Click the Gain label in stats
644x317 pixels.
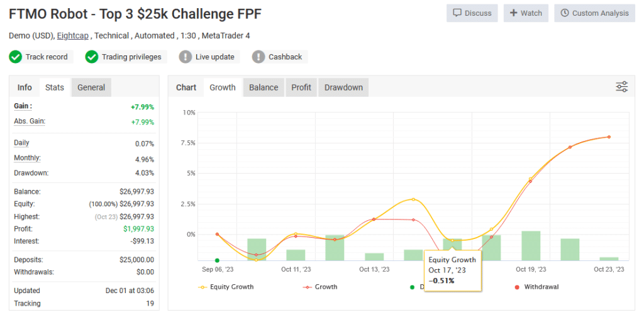23,106
